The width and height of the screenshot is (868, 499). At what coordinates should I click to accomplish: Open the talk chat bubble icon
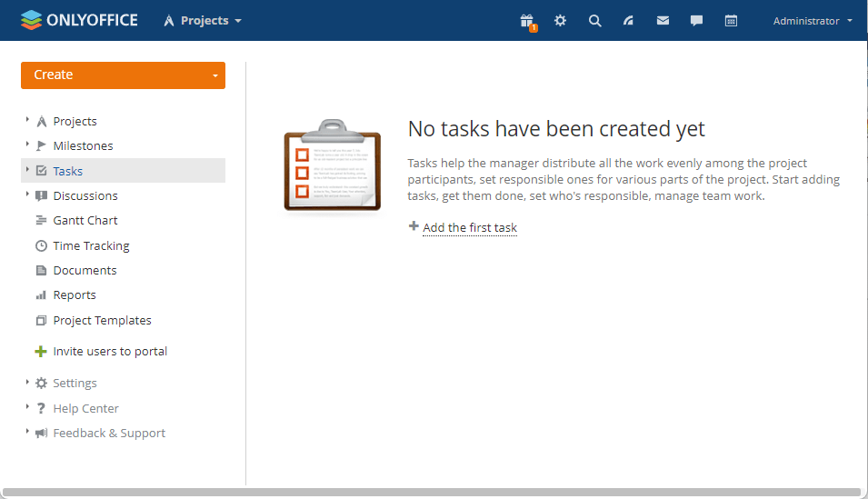coord(696,21)
